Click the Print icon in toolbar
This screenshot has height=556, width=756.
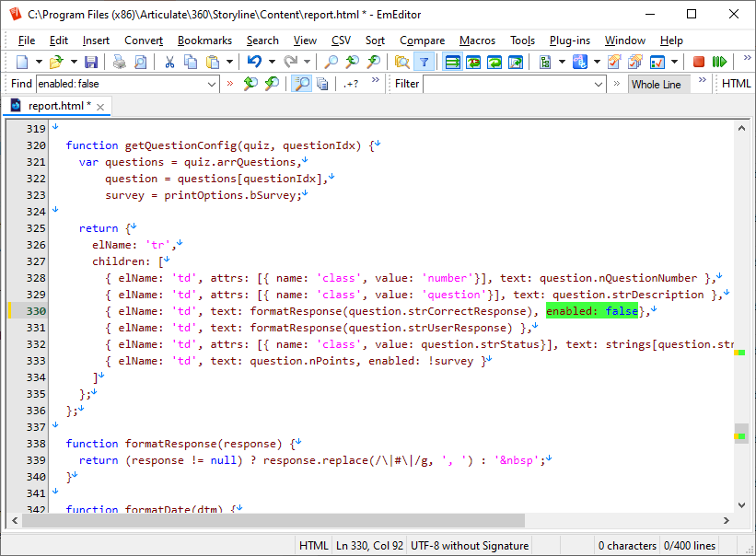(119, 62)
